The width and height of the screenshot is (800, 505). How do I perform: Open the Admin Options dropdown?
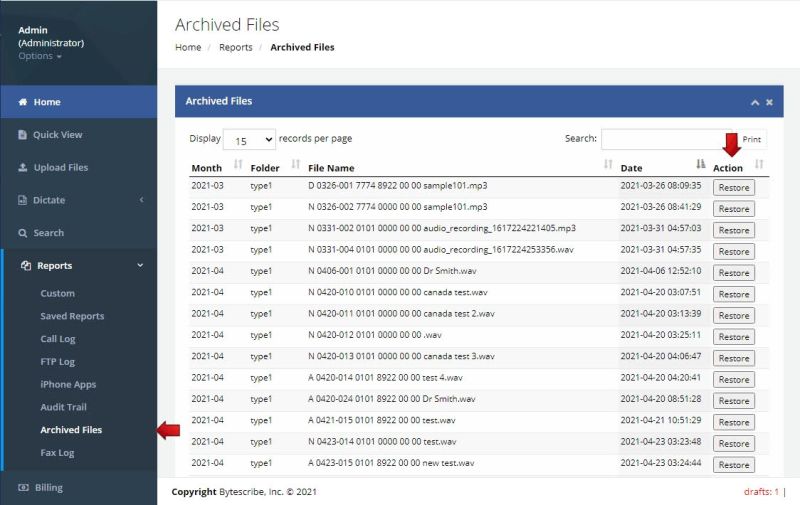click(40, 56)
